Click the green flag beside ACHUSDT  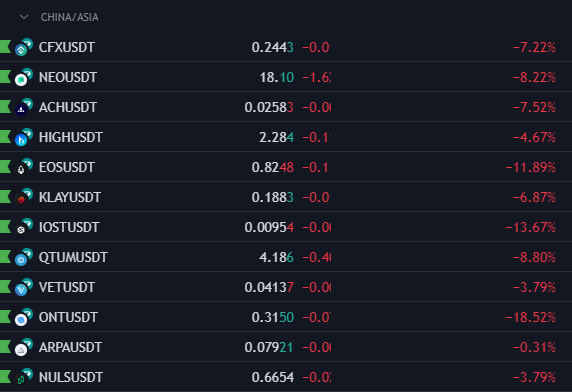[5, 107]
